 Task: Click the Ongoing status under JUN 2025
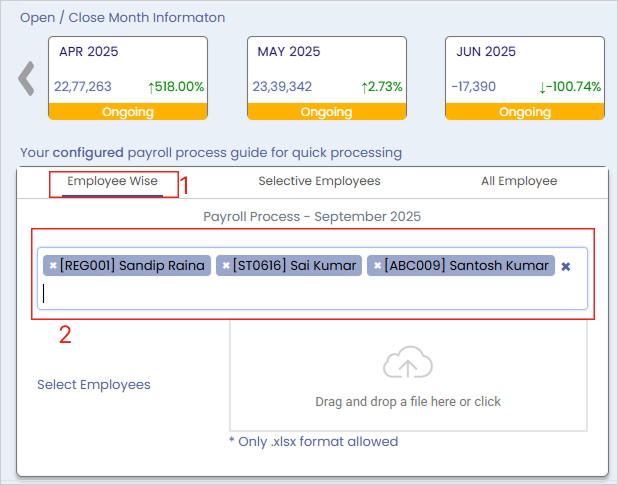pyautogui.click(x=525, y=112)
